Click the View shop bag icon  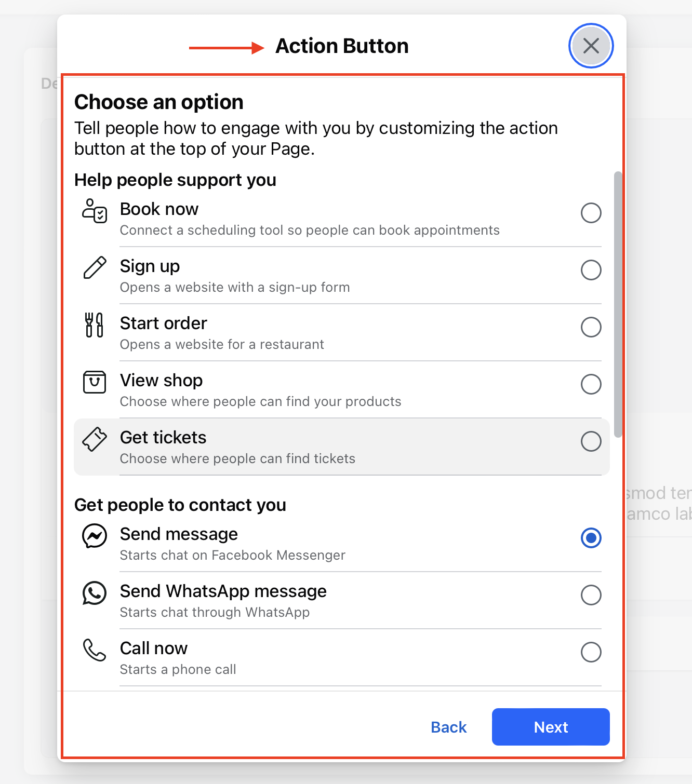pyautogui.click(x=95, y=382)
